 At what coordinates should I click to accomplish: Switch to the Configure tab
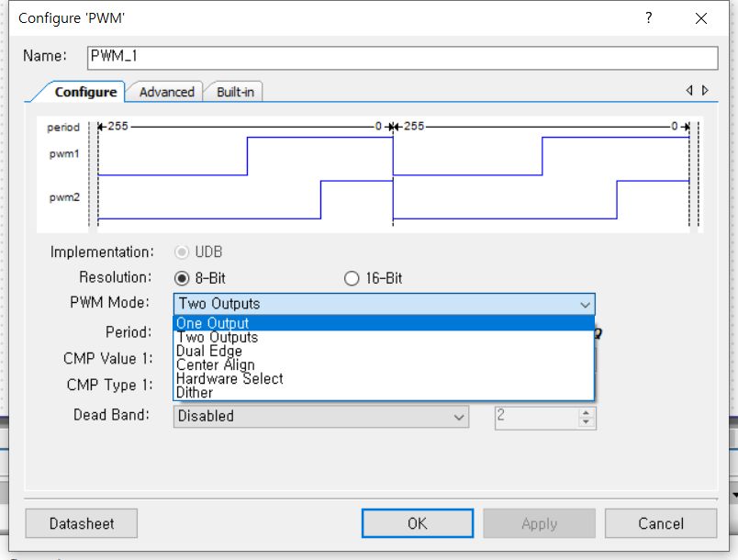[85, 92]
